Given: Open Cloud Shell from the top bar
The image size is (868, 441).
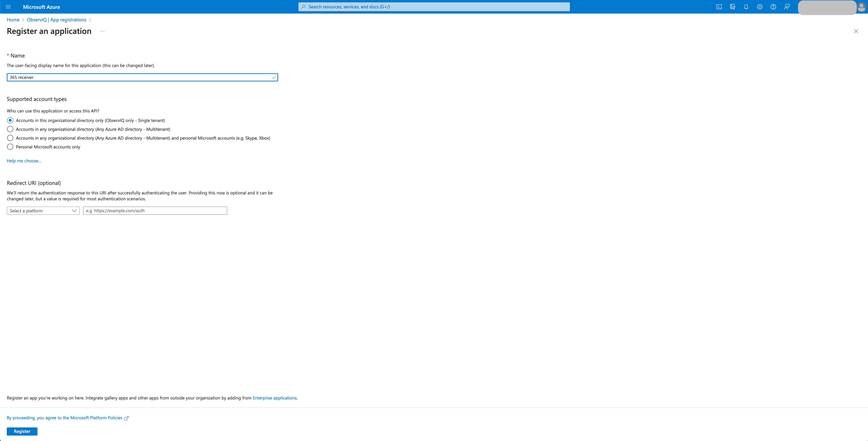Looking at the screenshot, I should (x=719, y=7).
